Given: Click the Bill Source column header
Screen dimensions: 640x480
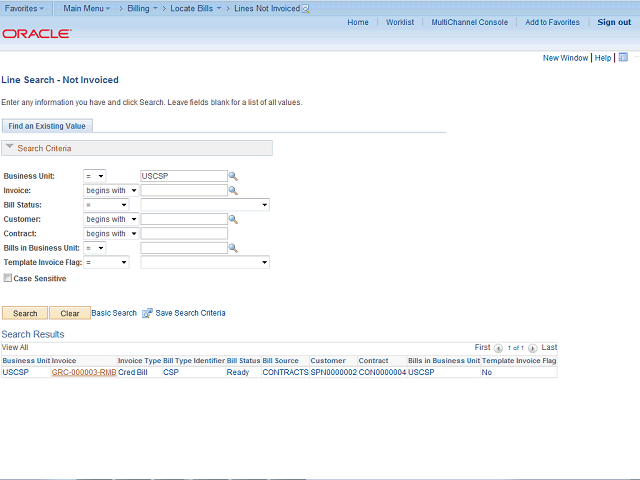Looking at the screenshot, I should click(280, 361).
